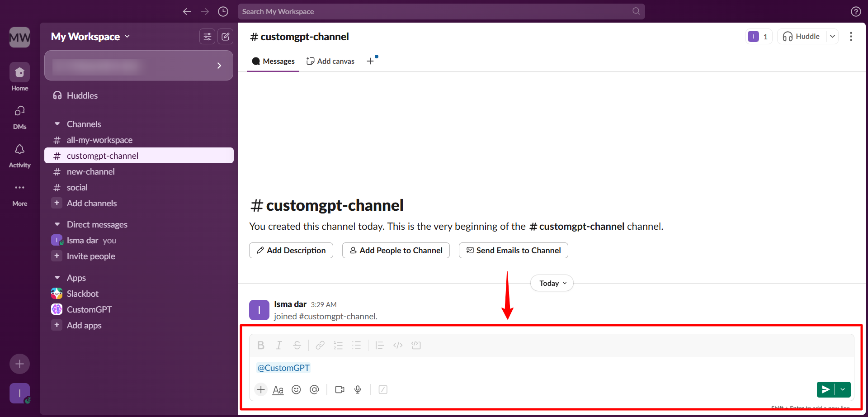Apply italic formatting in composer
This screenshot has height=417, width=868.
pos(279,346)
